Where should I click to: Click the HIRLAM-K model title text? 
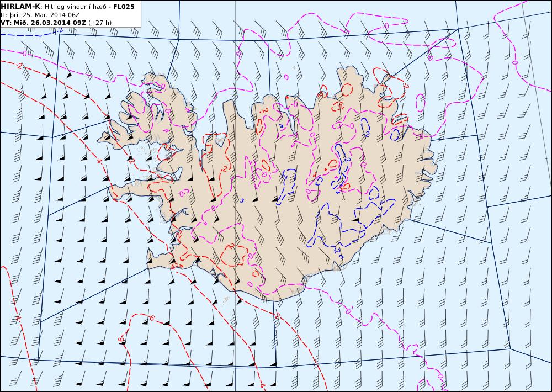click(x=20, y=6)
